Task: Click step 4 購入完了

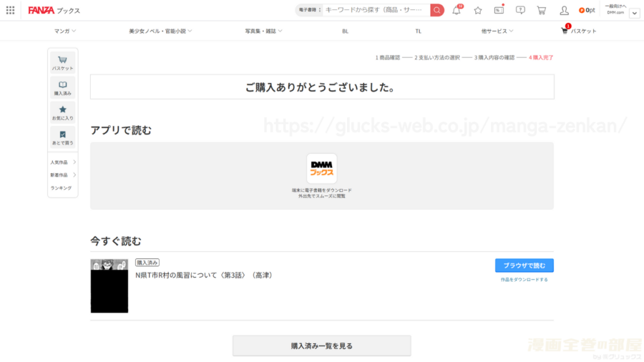Action: point(541,57)
